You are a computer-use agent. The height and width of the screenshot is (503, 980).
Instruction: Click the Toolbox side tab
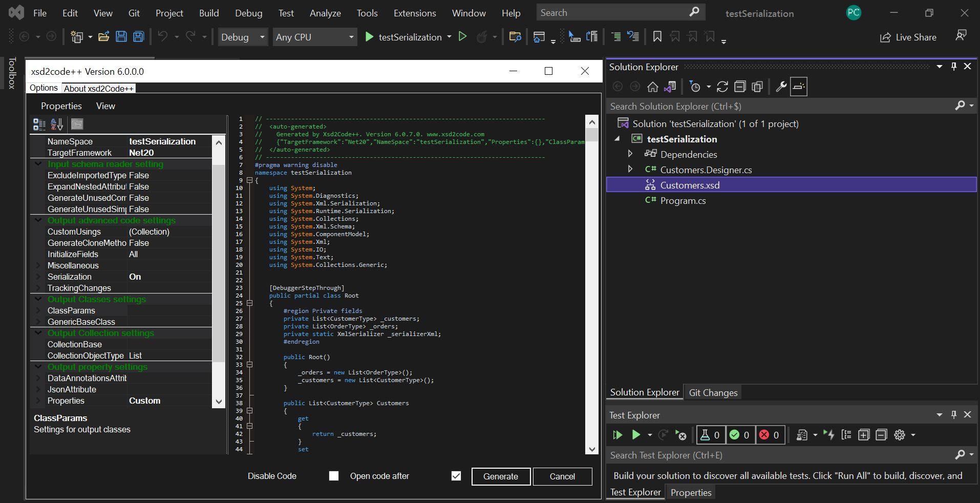12,73
